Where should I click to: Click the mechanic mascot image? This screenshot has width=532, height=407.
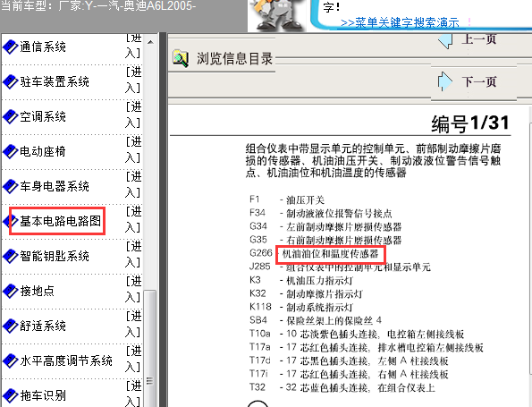(277, 15)
